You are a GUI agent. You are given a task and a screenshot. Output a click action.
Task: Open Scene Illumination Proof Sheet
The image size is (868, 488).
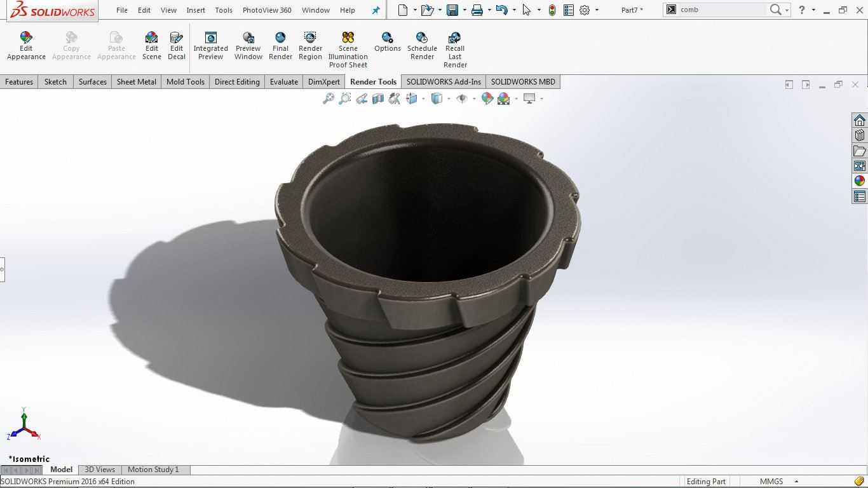(x=348, y=50)
